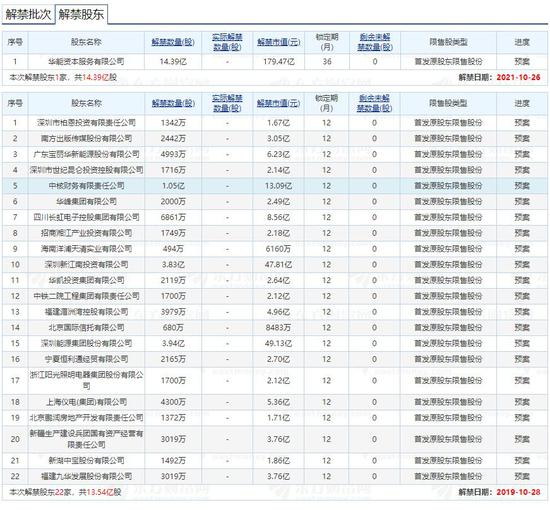
Task: Select shareholder 中铁二院工程集团有限责任公司
Action: (86, 296)
